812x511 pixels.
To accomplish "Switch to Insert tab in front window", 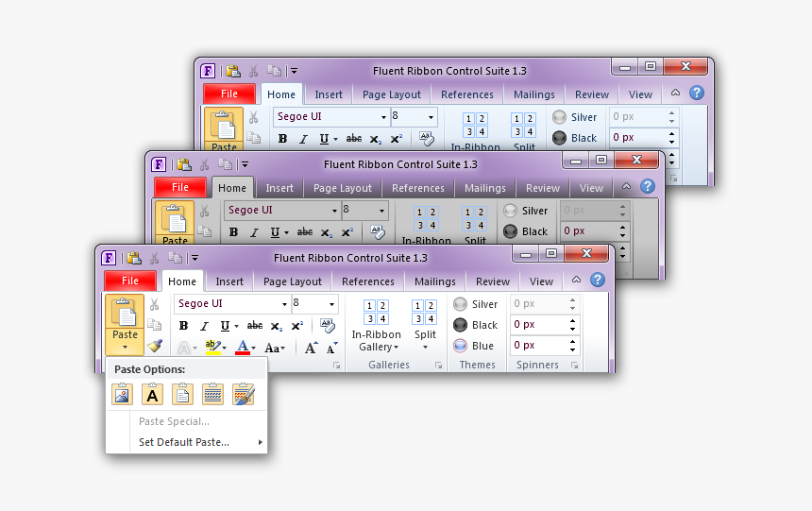I will [229, 281].
